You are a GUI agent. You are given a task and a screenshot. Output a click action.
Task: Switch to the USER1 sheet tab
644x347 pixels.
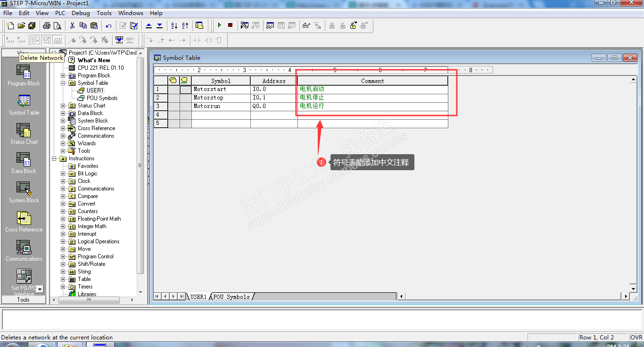198,297
